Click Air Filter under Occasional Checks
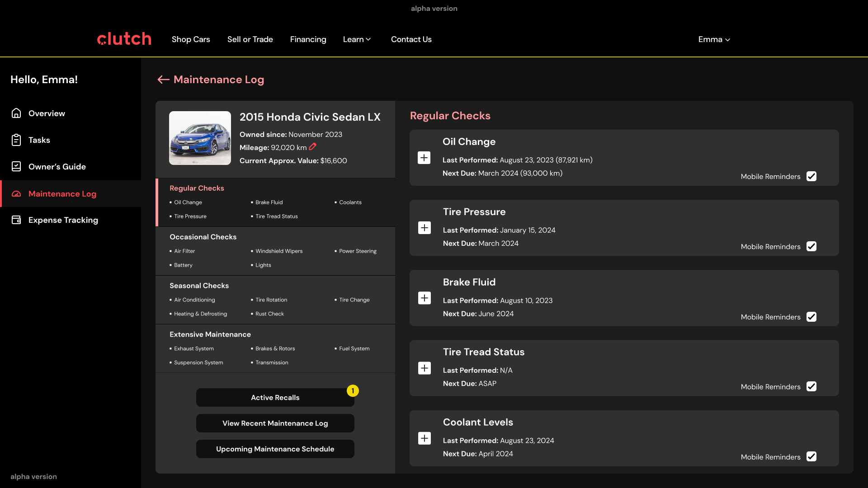 [x=184, y=251]
